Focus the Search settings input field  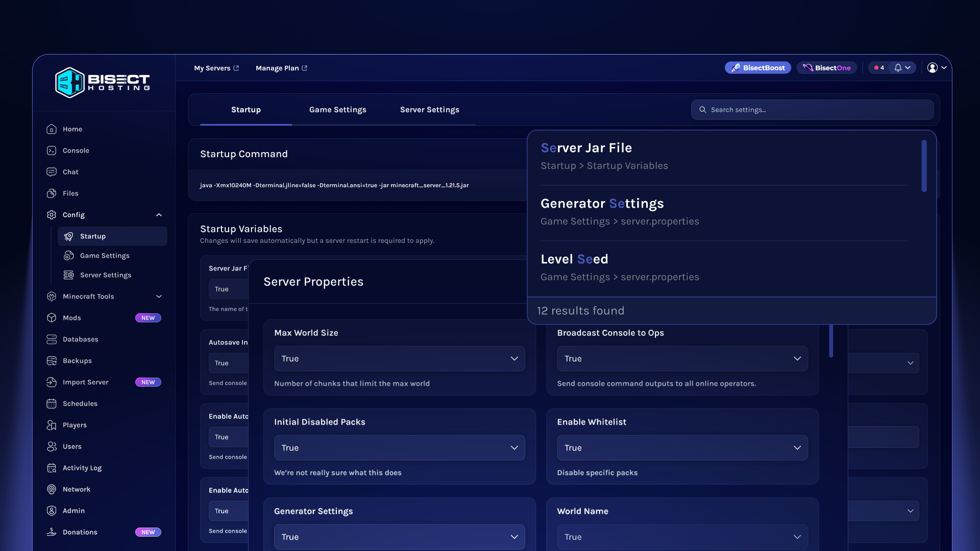tap(813, 110)
